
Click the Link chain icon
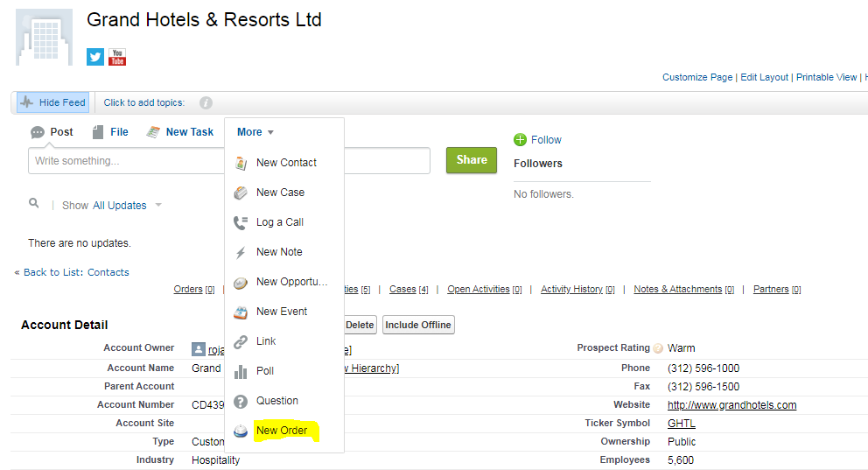241,342
